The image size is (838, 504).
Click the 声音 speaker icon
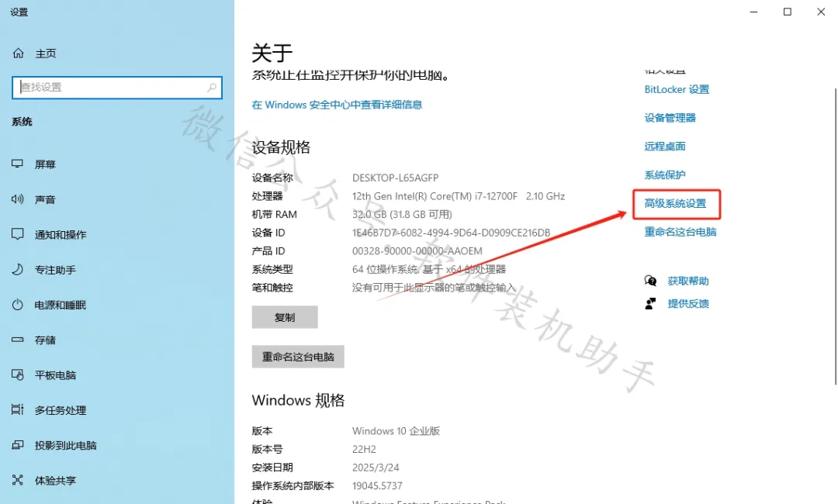pos(18,199)
